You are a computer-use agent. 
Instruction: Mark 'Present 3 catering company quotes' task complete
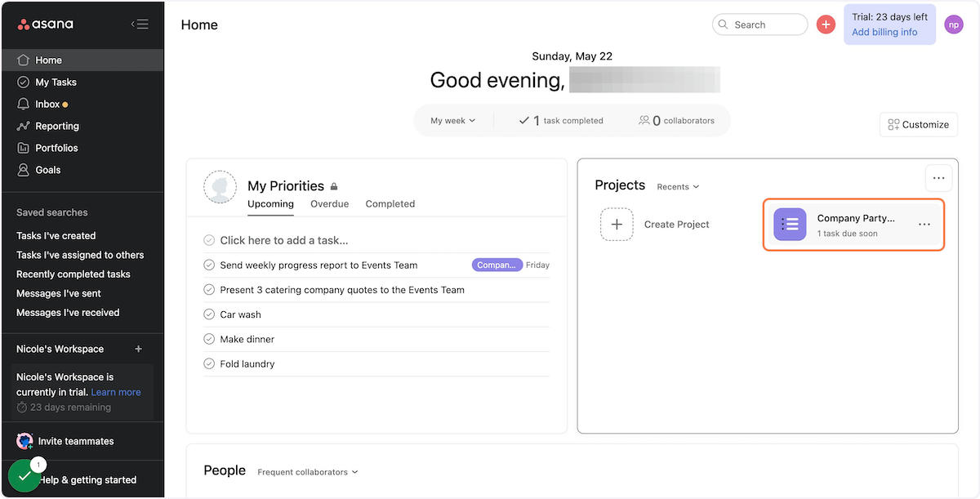209,290
